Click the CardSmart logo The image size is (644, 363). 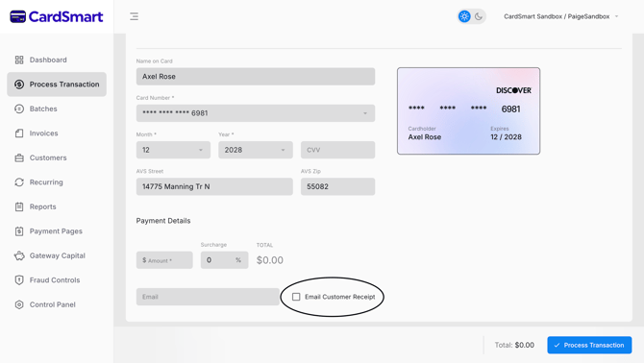point(57,17)
